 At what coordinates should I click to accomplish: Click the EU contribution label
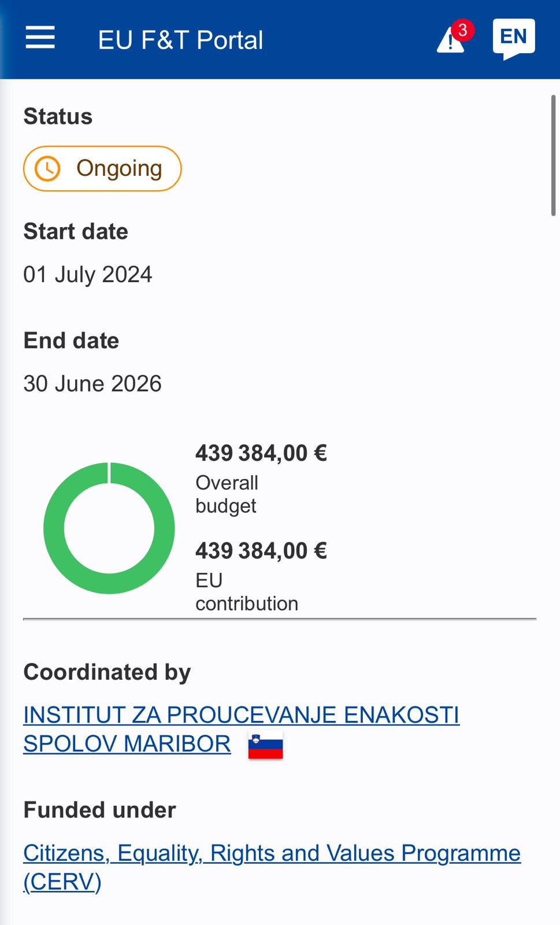coord(246,592)
